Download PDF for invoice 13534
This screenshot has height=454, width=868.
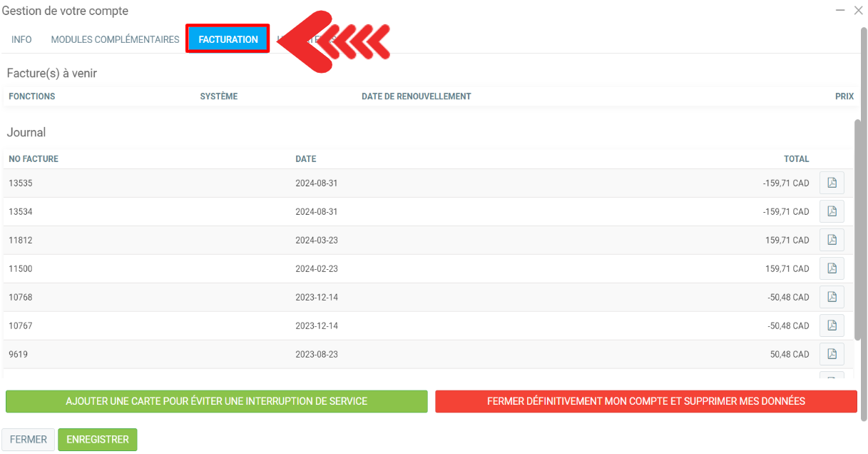tap(832, 211)
